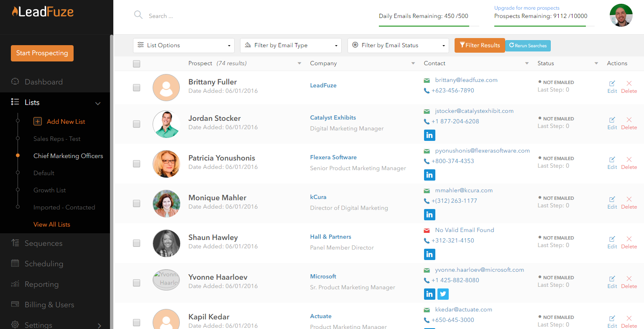Click the edit icon for Brittany Fuller

pos(612,83)
